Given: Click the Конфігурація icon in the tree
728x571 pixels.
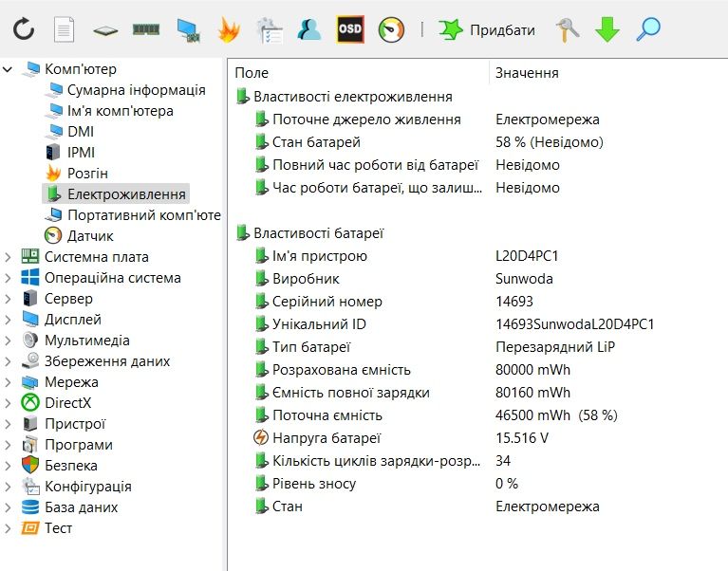Looking at the screenshot, I should click(x=30, y=487).
